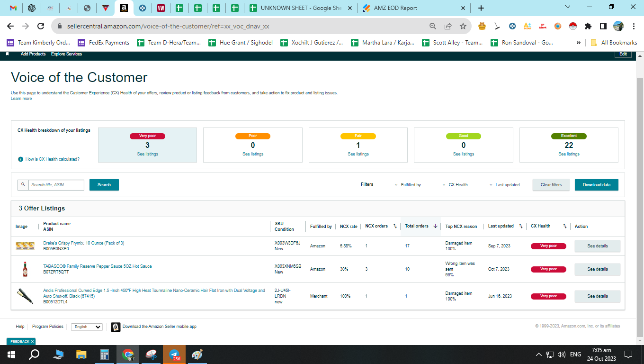The image size is (644, 364).
Task: Open the Program Policies footer link
Action: pos(47,327)
